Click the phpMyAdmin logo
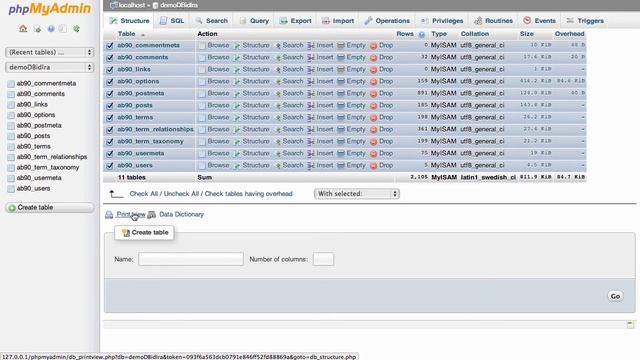This screenshot has width=640, height=360. point(49,9)
